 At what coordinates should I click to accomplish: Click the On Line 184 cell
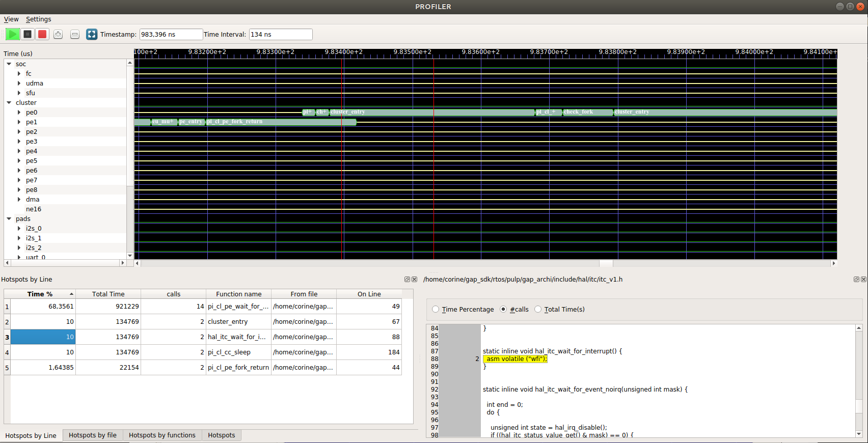click(369, 352)
